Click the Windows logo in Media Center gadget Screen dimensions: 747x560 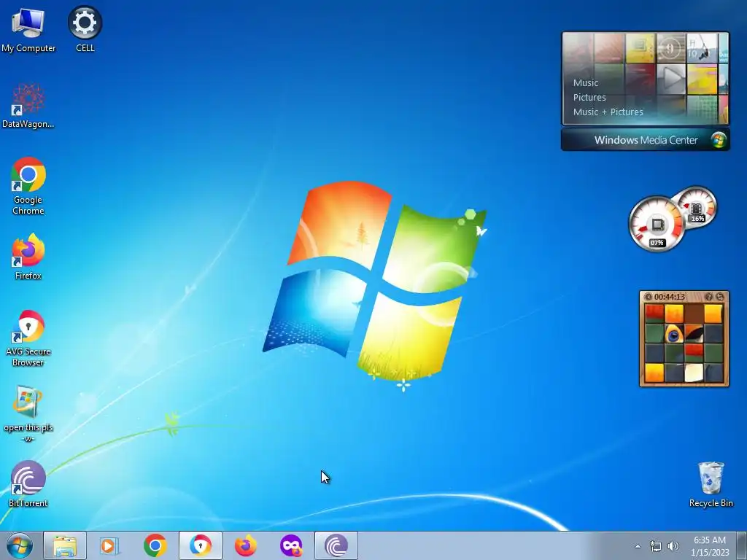[719, 139]
